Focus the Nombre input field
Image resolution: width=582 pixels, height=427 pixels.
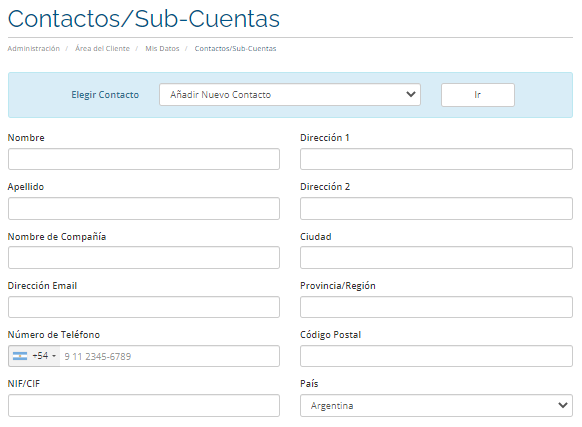144,159
